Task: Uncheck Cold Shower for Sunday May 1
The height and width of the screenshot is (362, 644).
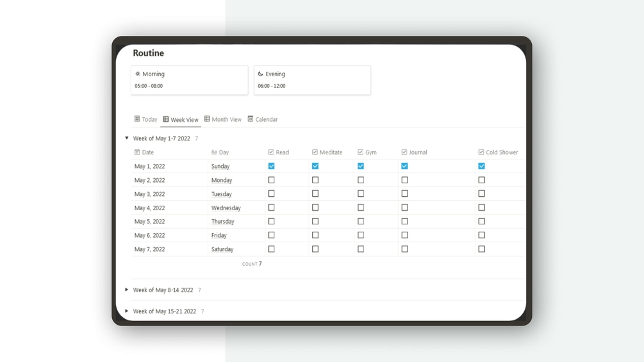Action: coord(481,166)
